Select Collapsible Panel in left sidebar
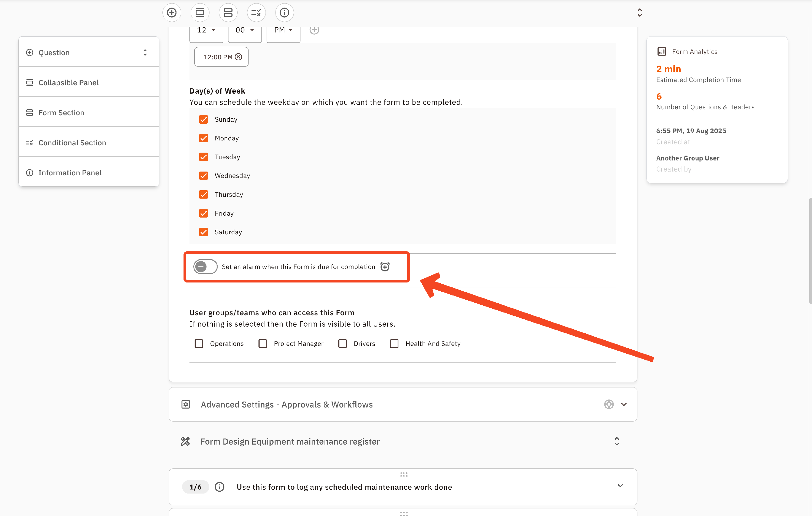Viewport: 812px width, 516px height. pyautogui.click(x=68, y=83)
